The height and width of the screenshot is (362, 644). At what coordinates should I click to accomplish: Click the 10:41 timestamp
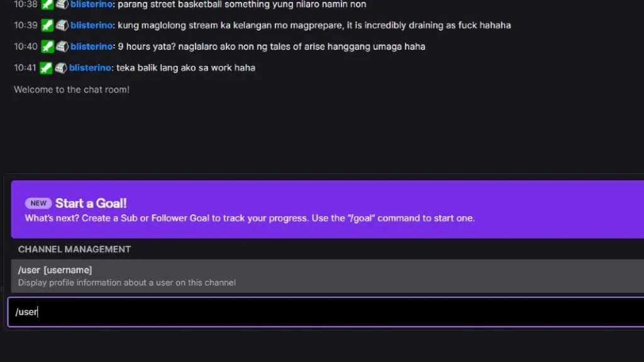[x=25, y=68]
